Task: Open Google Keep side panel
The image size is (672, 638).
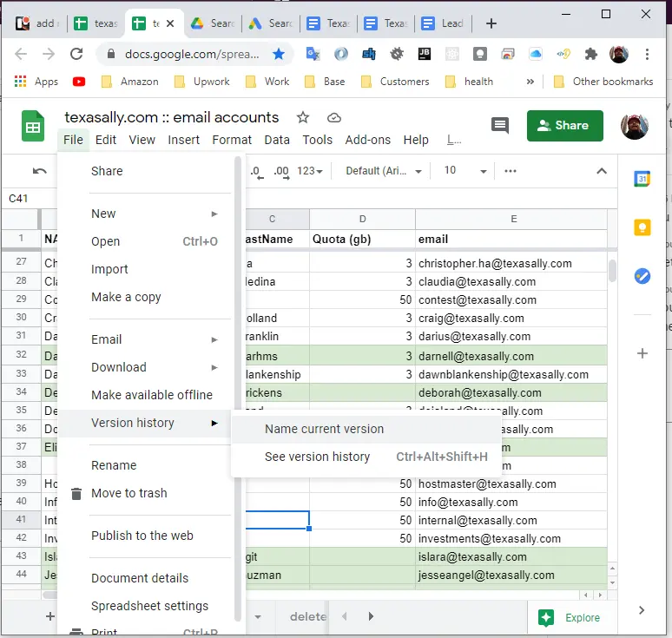Action: [642, 227]
